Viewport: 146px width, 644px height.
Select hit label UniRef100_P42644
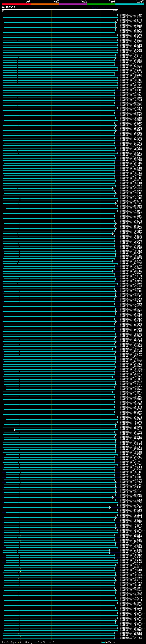click(x=131, y=100)
